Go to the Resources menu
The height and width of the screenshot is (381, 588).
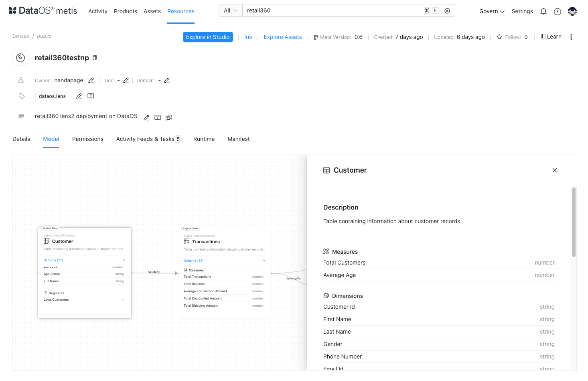pos(181,11)
